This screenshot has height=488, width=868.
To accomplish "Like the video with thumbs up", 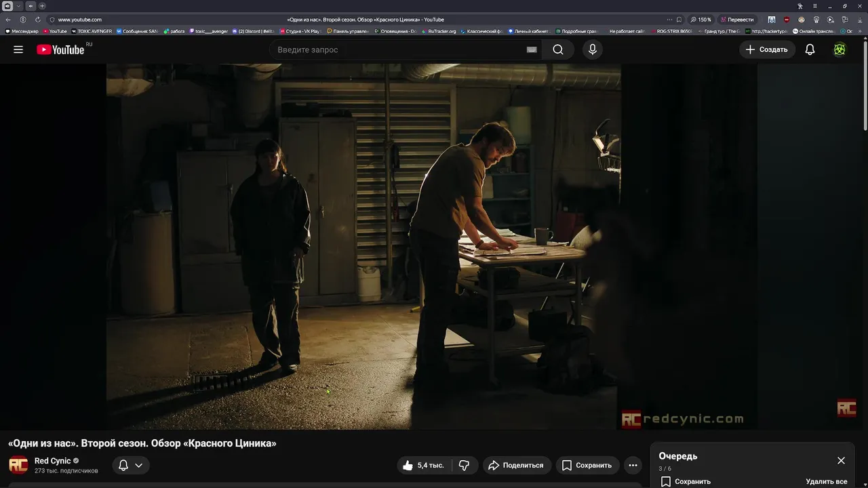I will tap(423, 465).
